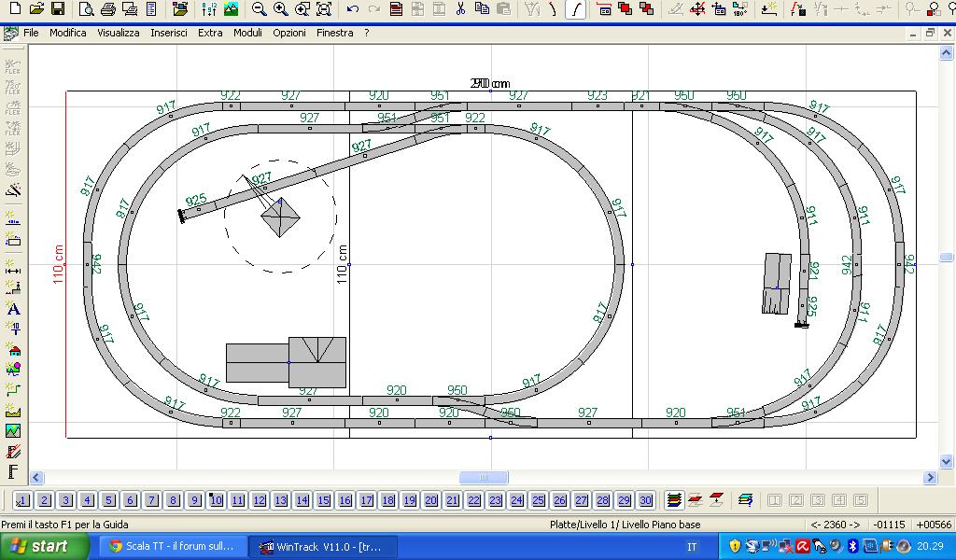This screenshot has height=560, width=956.
Task: Click the Windows start button
Action: (44, 547)
